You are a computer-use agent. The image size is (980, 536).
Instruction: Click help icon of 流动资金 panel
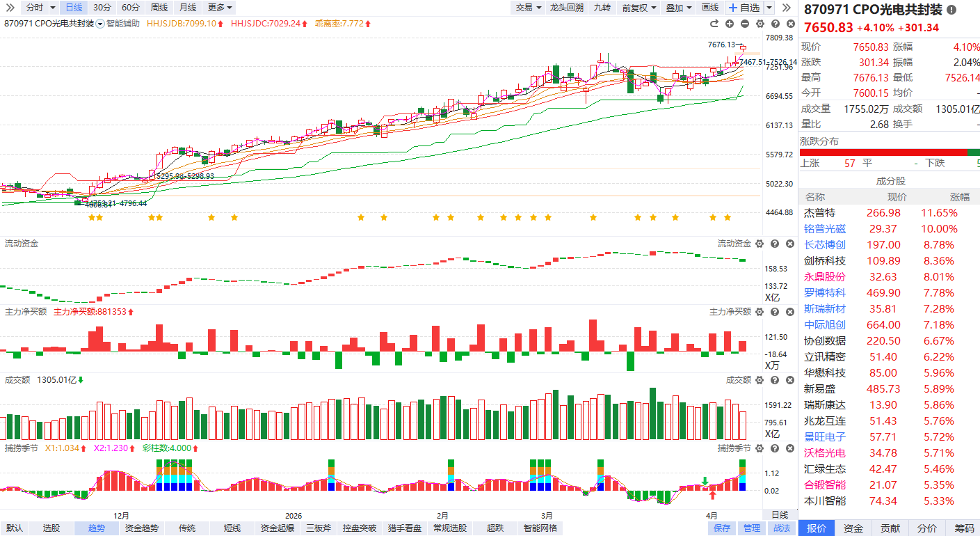tap(775, 244)
